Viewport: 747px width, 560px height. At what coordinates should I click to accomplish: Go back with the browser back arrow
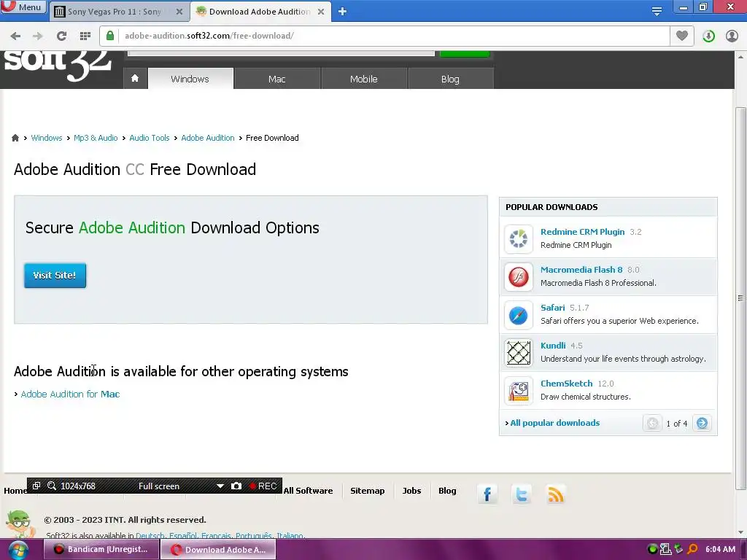pos(15,36)
